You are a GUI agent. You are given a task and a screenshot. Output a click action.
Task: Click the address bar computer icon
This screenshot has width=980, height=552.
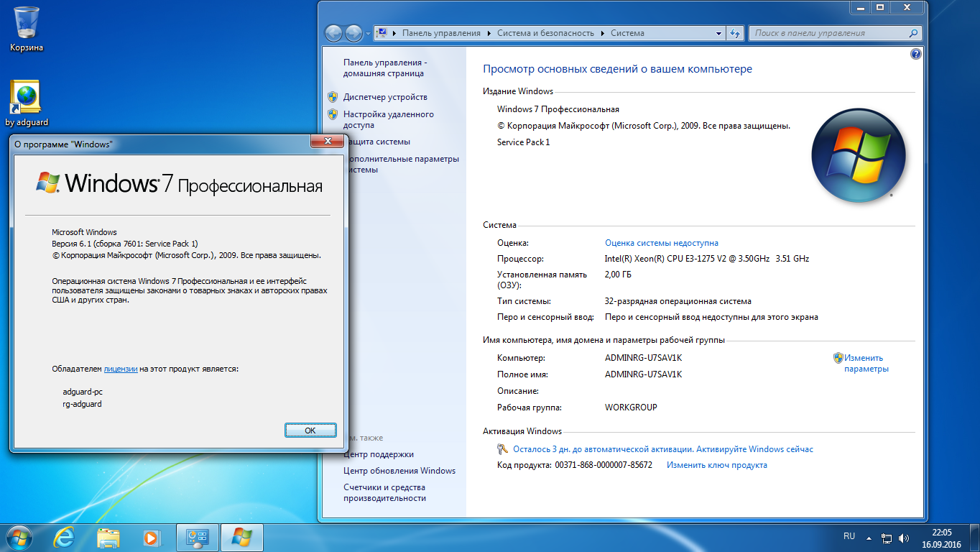point(382,33)
